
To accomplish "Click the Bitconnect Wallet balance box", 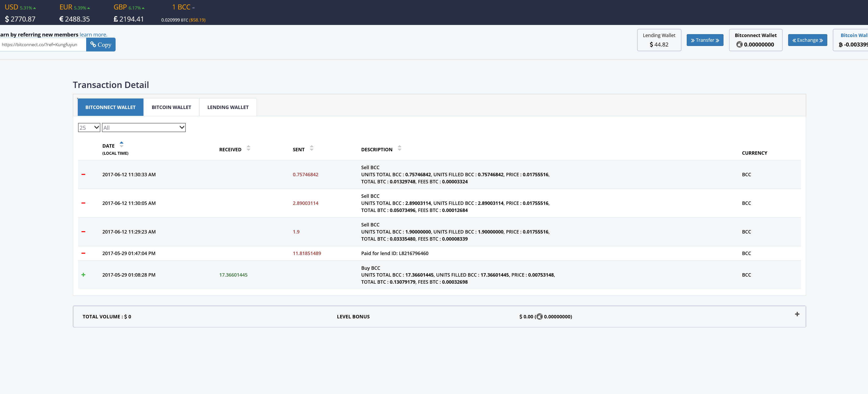I will tap(756, 40).
